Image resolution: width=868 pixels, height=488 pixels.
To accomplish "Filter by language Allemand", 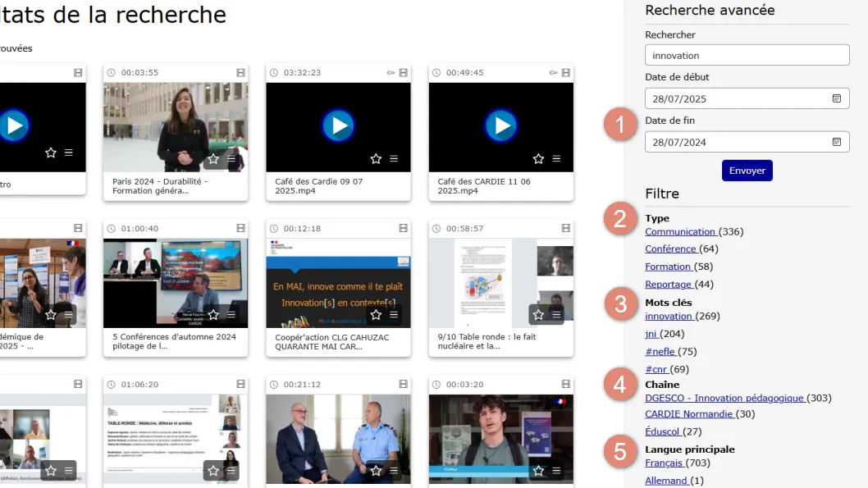I will [x=667, y=481].
